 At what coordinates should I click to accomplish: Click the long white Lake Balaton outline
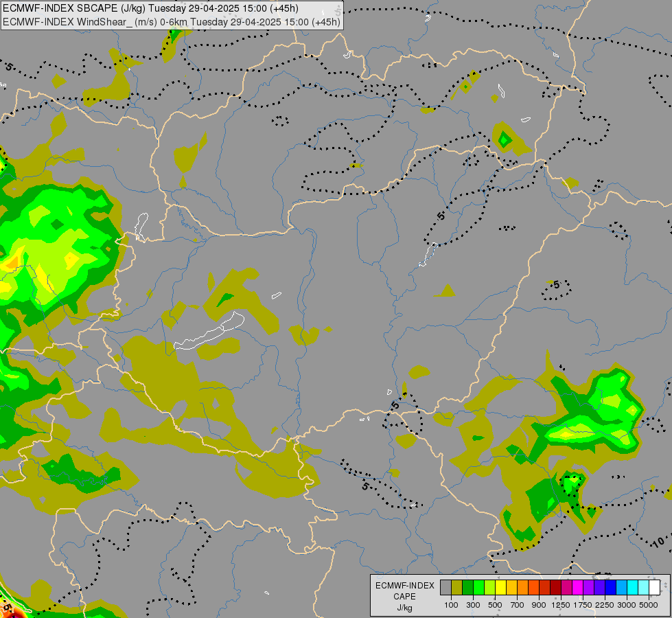pos(209,331)
